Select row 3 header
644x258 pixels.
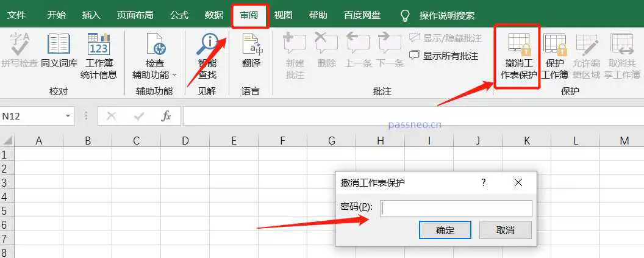point(7,182)
